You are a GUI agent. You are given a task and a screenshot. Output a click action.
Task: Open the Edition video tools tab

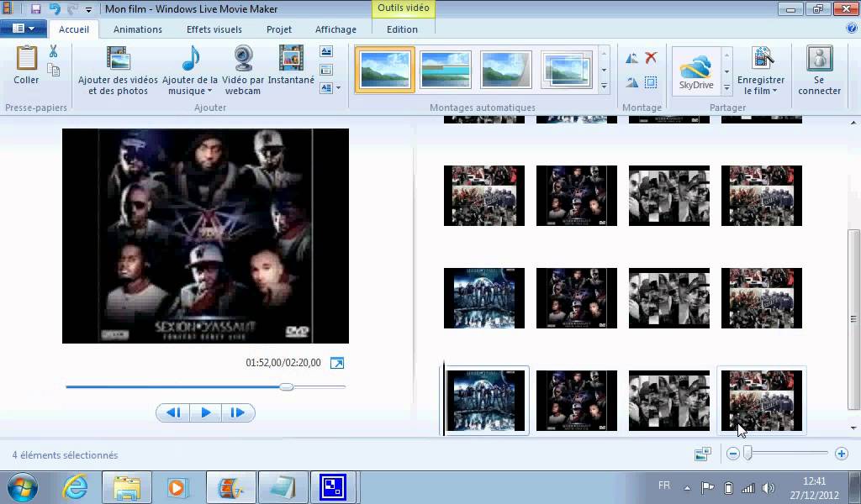[403, 29]
